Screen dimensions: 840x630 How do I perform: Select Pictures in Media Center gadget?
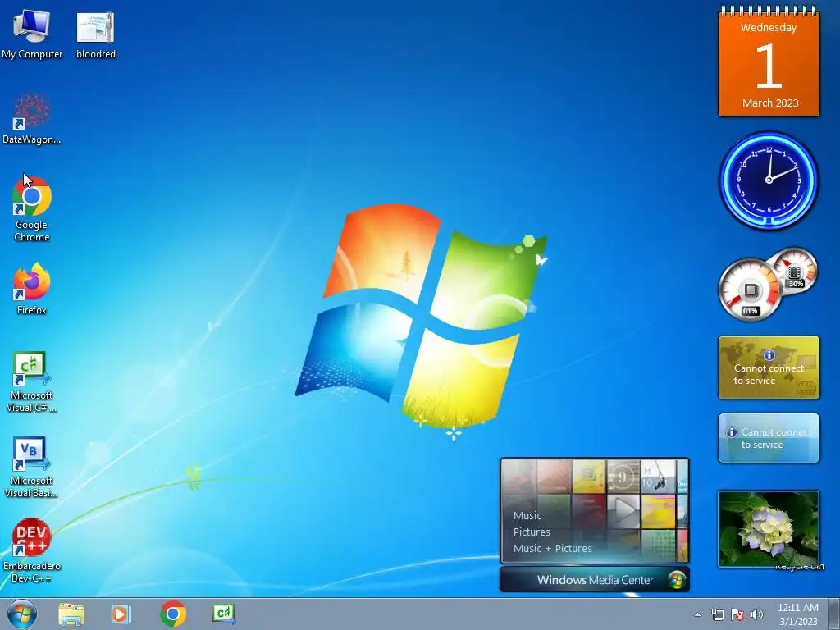point(532,532)
